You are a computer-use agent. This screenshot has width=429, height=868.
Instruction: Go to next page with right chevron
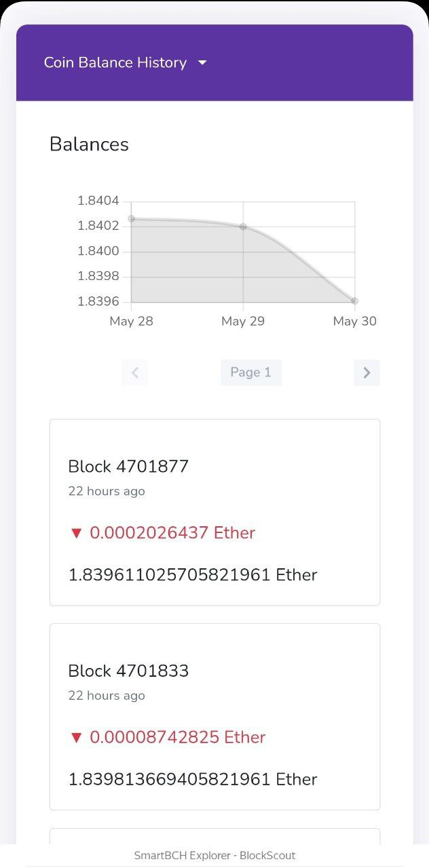367,372
